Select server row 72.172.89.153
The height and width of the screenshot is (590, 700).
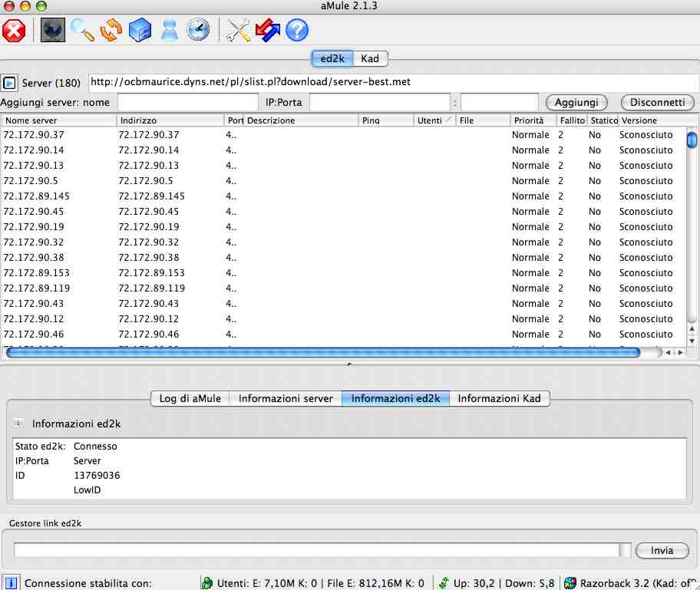point(343,272)
